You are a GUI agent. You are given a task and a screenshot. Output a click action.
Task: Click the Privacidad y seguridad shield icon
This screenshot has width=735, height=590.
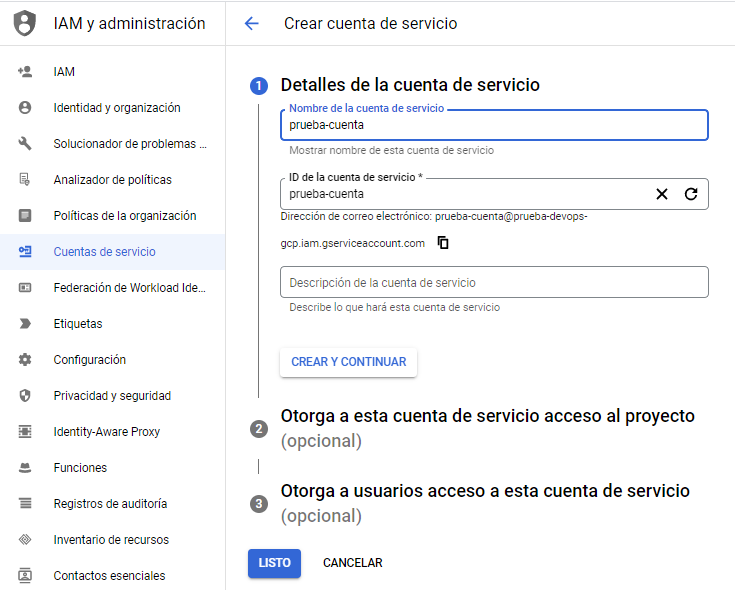[25, 396]
